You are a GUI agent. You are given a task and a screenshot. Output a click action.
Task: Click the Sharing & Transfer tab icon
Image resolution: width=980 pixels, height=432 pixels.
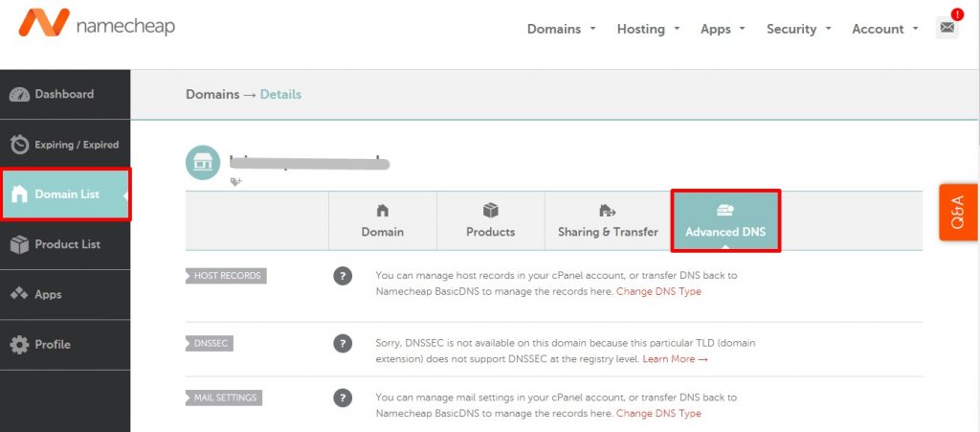point(608,210)
